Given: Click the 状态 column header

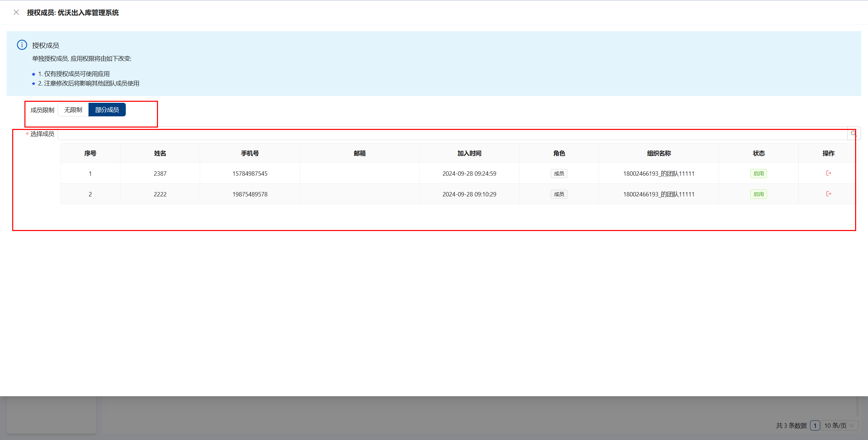Looking at the screenshot, I should 758,153.
